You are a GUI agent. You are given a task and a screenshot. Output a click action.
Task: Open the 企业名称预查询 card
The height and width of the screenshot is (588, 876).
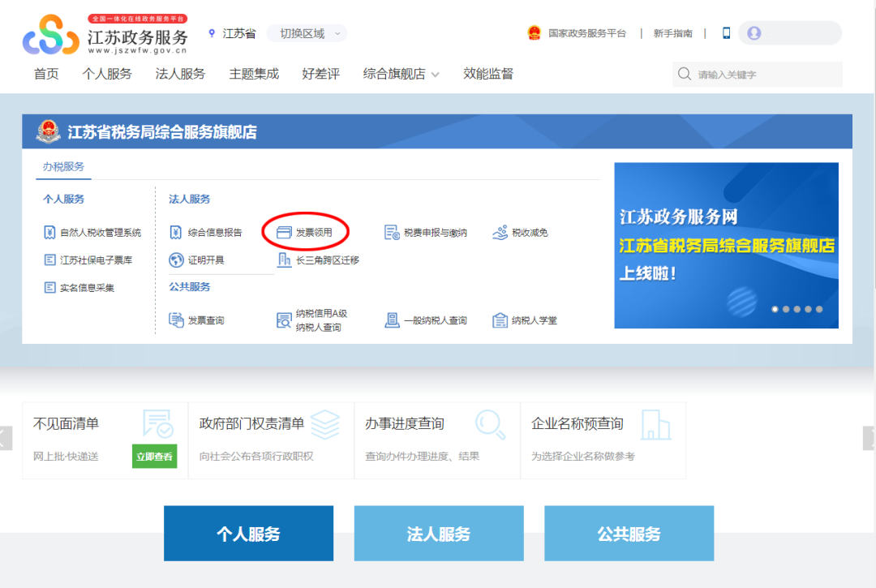pos(603,440)
